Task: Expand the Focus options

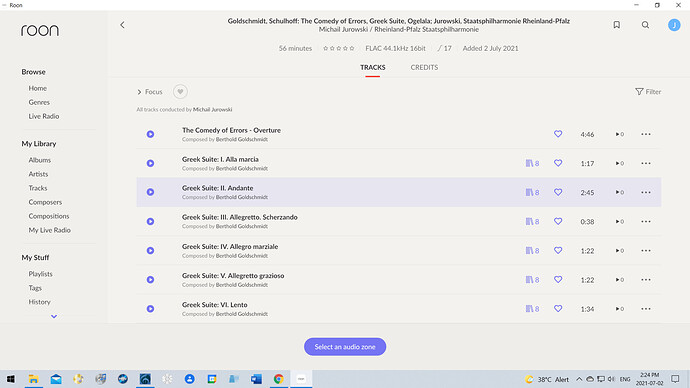Action: tap(150, 92)
